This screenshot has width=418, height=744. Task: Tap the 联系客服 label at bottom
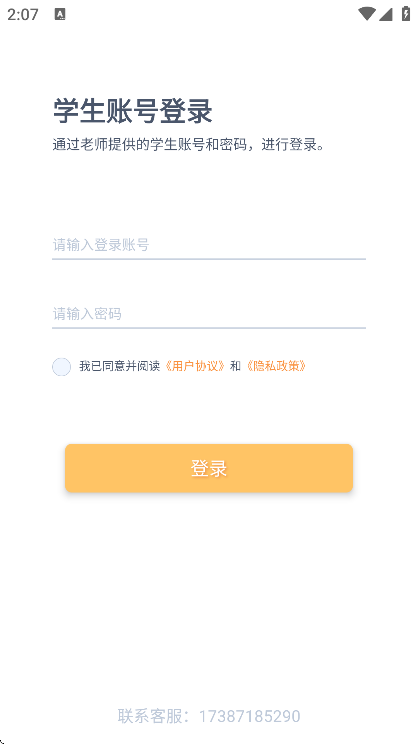coord(149,716)
